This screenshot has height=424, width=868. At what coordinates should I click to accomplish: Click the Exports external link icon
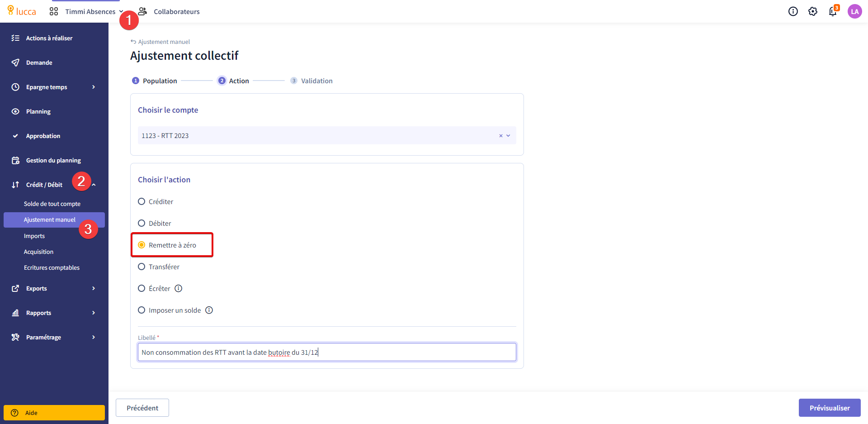(x=15, y=288)
